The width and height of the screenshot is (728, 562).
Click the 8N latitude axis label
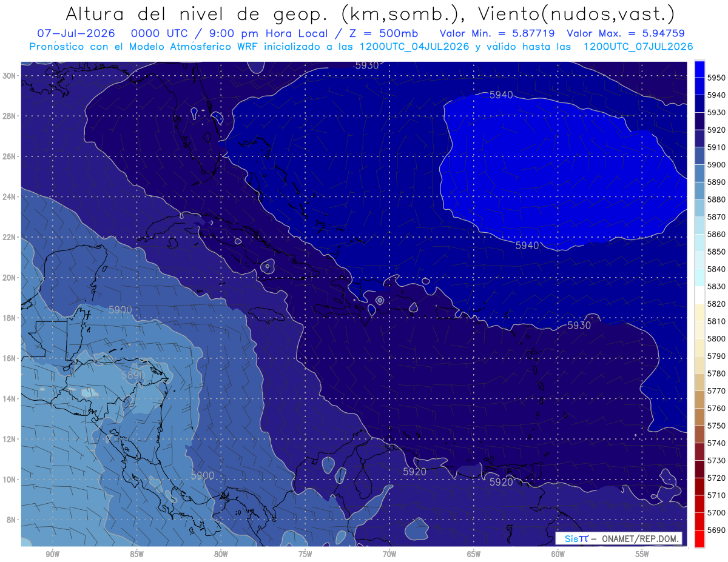point(11,520)
